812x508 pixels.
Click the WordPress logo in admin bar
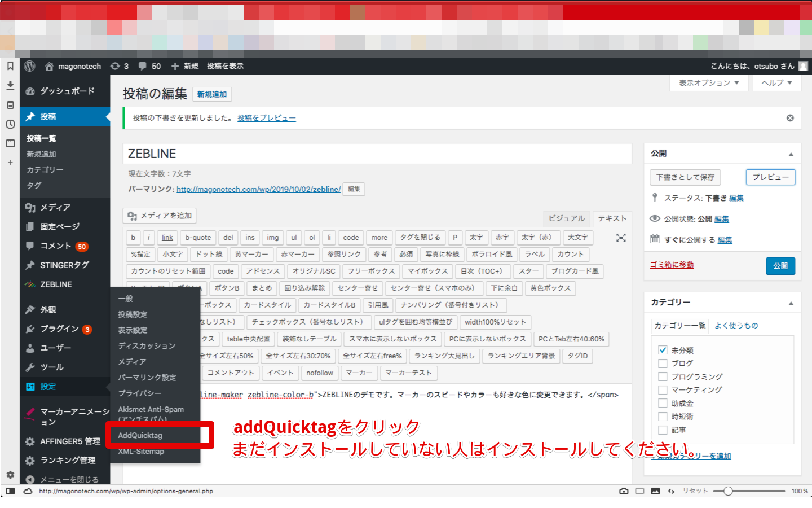tap(30, 66)
